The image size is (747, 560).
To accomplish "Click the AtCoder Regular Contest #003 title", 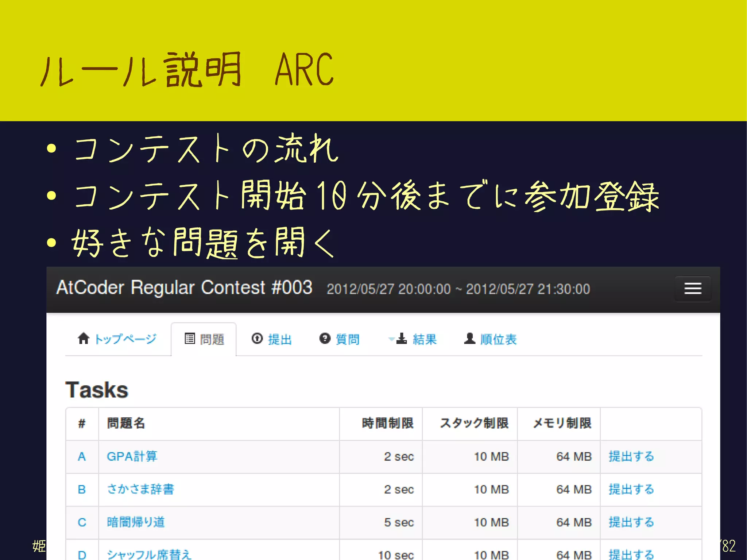I will pos(184,287).
